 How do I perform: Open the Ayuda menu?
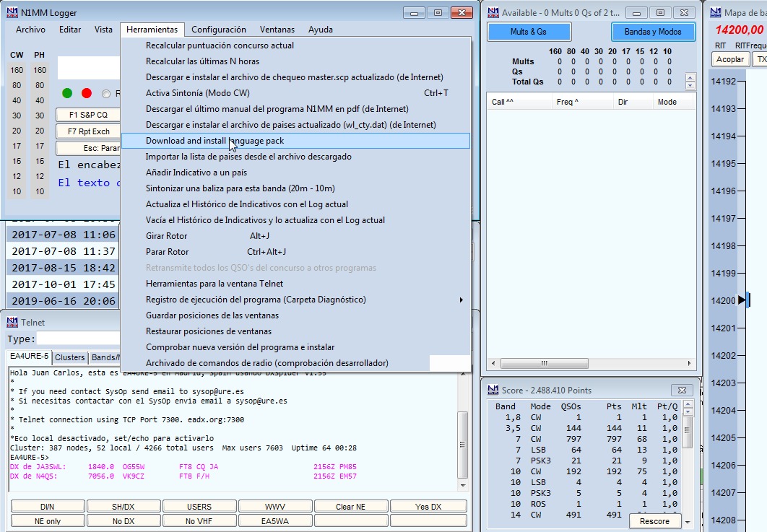(x=321, y=30)
